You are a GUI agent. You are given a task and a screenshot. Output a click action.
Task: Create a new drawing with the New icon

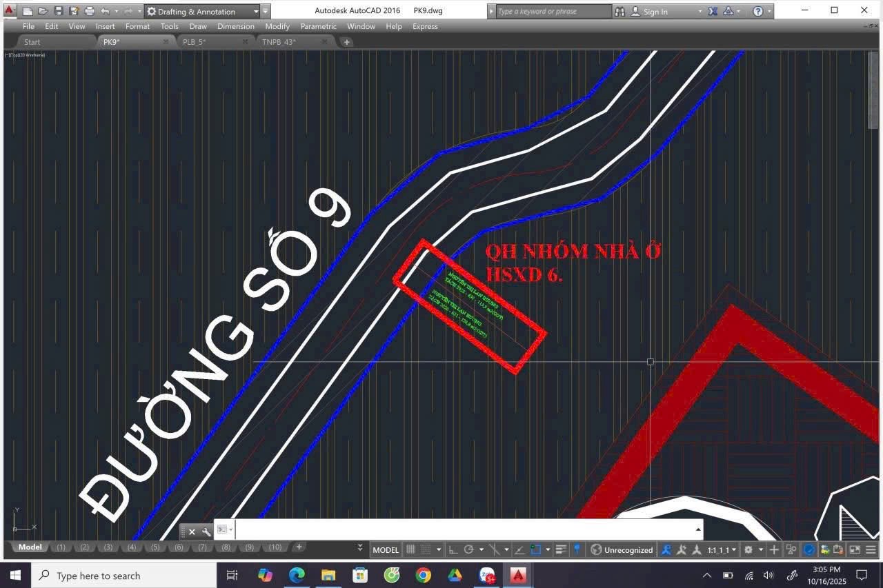tap(26, 10)
